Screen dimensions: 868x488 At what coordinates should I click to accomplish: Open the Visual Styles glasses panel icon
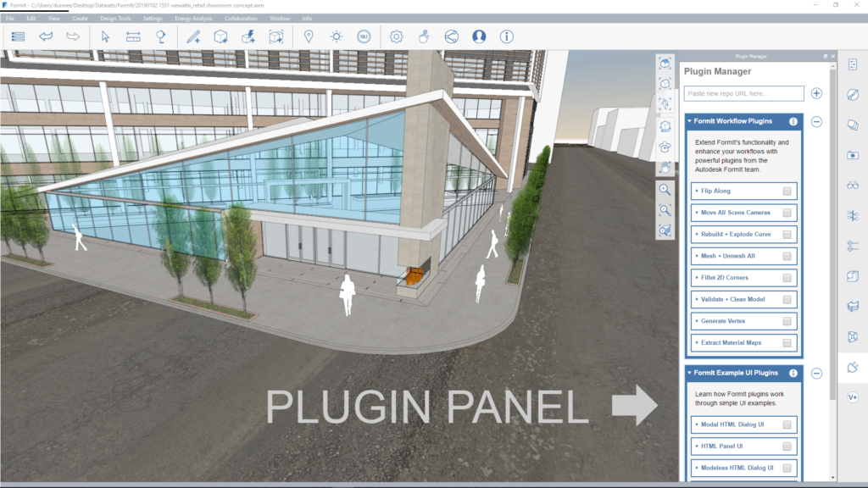[x=853, y=186]
